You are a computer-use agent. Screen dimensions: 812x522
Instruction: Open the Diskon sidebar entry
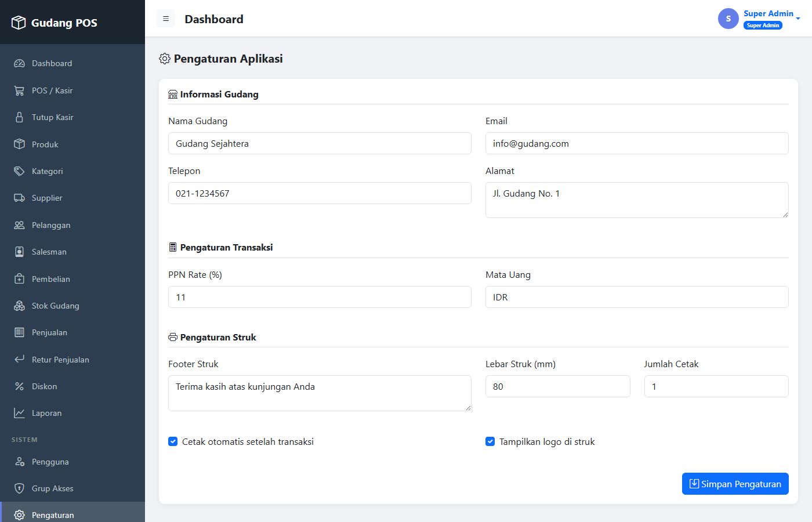[72, 386]
